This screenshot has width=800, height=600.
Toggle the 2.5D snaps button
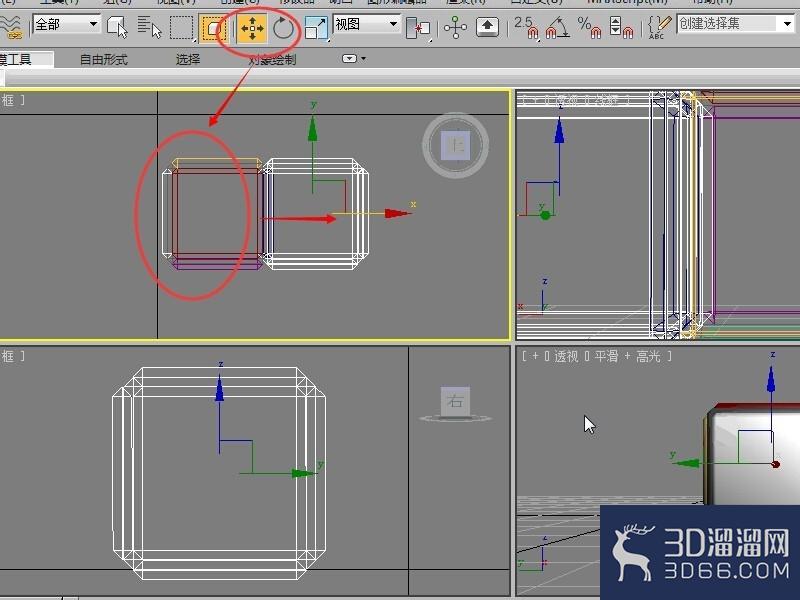click(x=526, y=27)
